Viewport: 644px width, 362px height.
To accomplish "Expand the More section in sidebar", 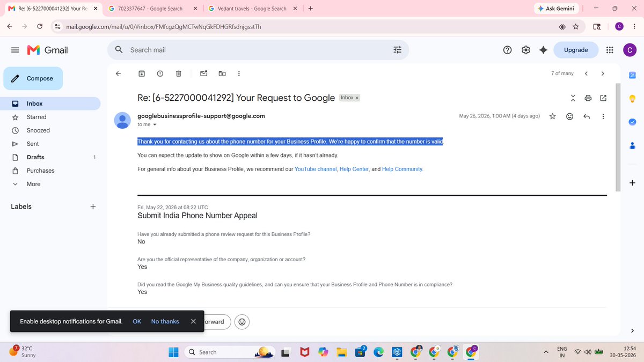I will click(33, 184).
